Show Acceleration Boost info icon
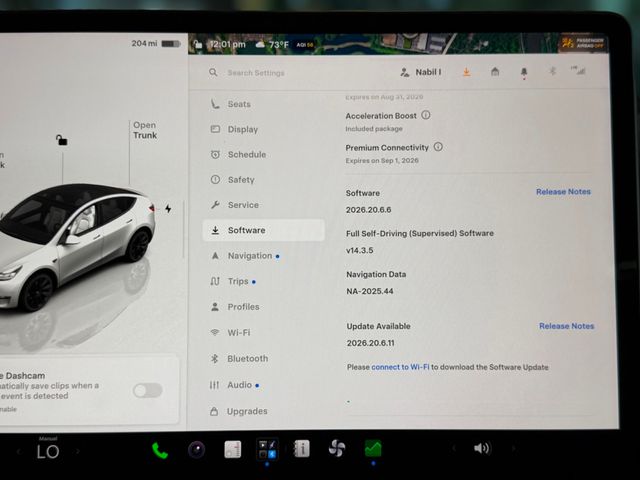The height and width of the screenshot is (480, 640). 426,115
